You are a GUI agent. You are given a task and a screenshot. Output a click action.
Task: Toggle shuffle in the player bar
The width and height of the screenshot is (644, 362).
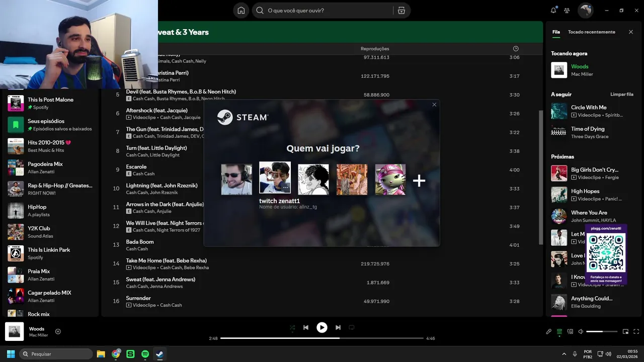(292, 327)
